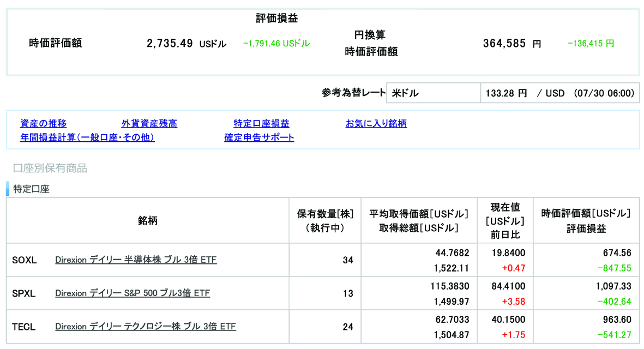Viewport: 644px width, 349px height.
Task: Open Direxion 半導体株 ブル 3倍 ETF link
Action: tap(136, 260)
